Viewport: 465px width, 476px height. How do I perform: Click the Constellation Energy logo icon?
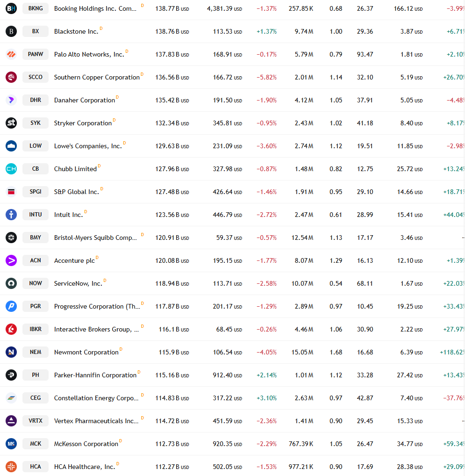(x=11, y=398)
